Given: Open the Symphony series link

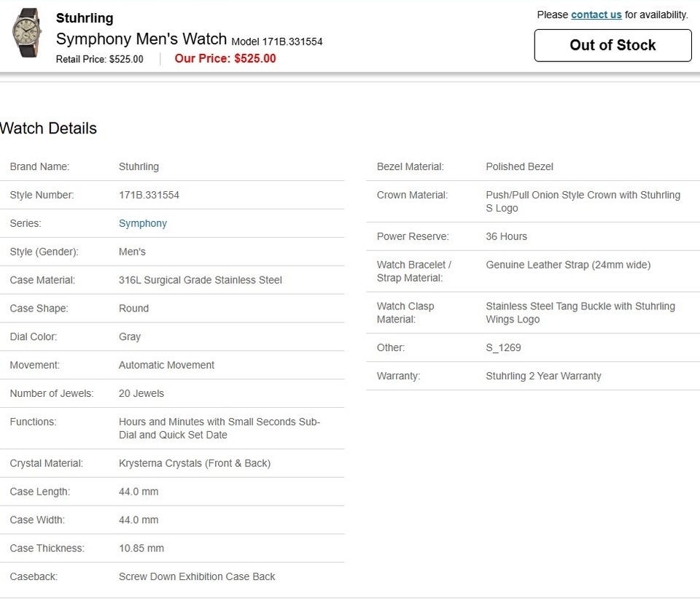Looking at the screenshot, I should pos(143,223).
